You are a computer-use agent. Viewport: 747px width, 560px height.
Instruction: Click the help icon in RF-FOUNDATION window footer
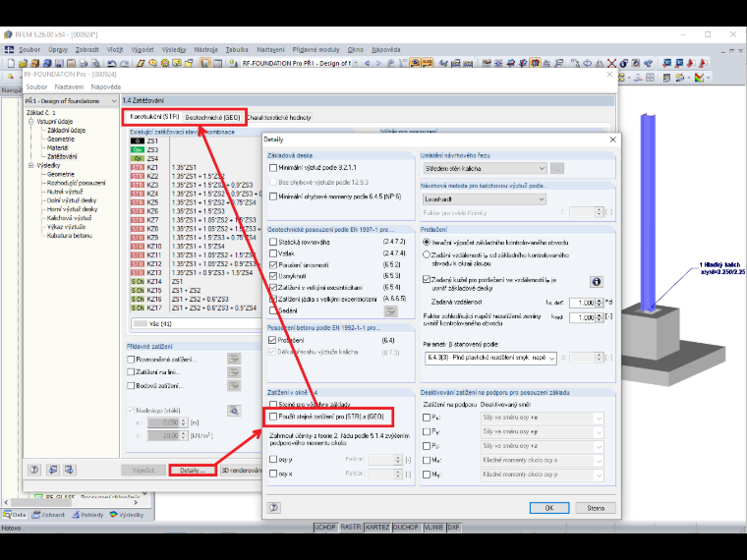pos(34,470)
